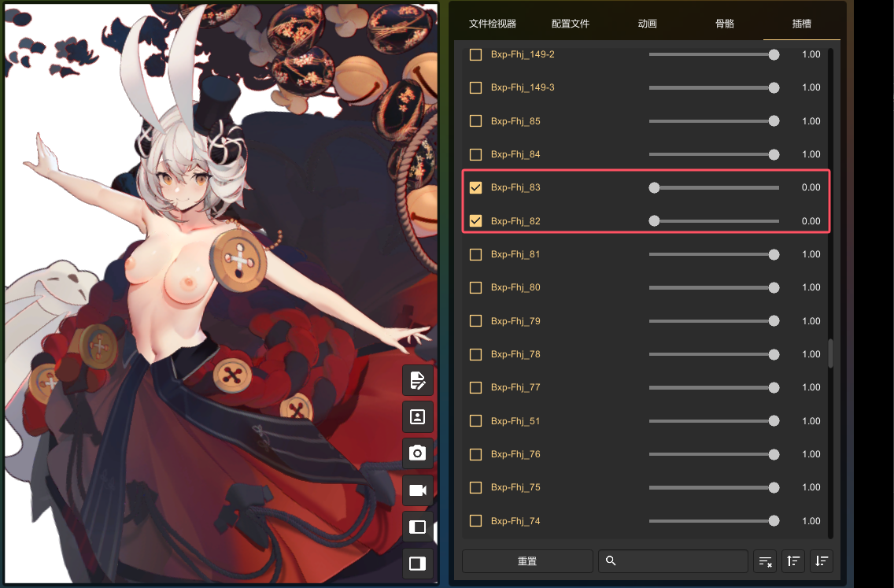Uncheck the Bxp-Fhj_82 checkbox
894x588 pixels.
(x=475, y=220)
